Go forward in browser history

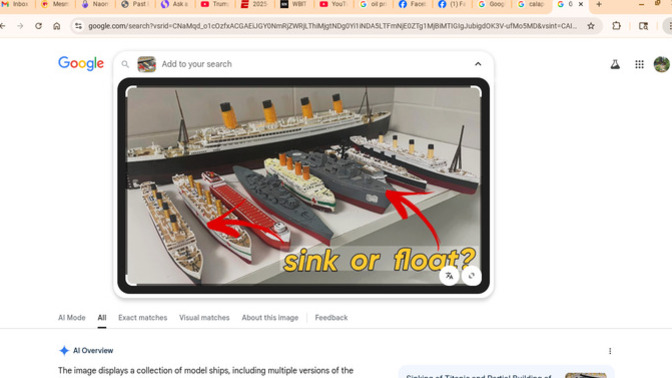coord(20,26)
